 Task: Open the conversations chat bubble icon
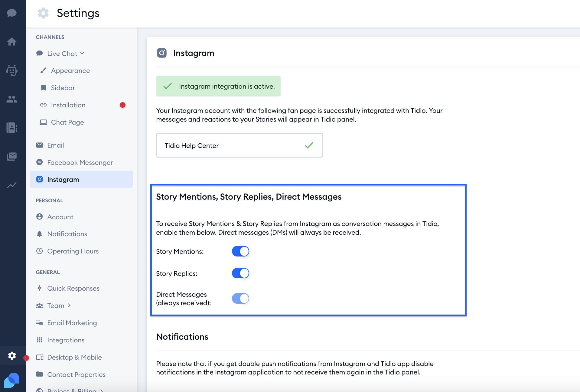(12, 13)
